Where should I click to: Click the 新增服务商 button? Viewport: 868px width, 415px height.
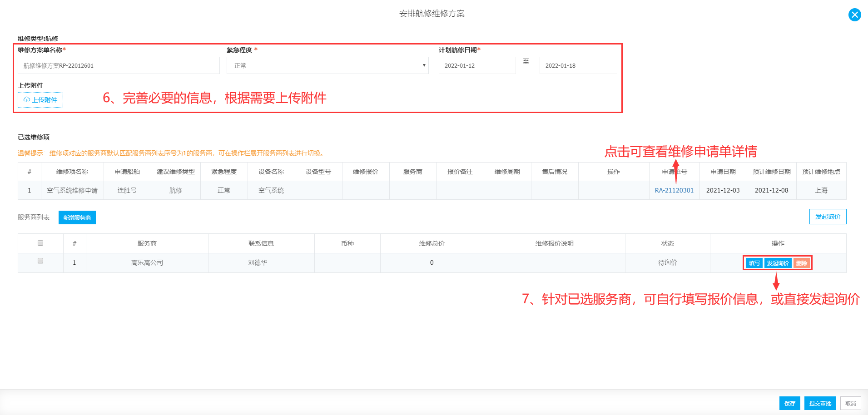coord(77,217)
